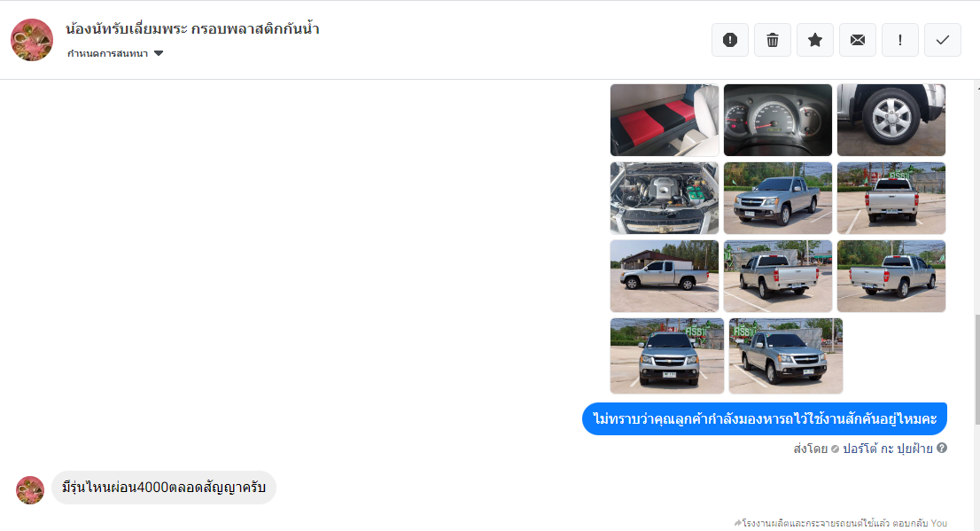Click the customer avatar beside incoming message
Image resolution: width=980 pixels, height=531 pixels.
(x=30, y=489)
